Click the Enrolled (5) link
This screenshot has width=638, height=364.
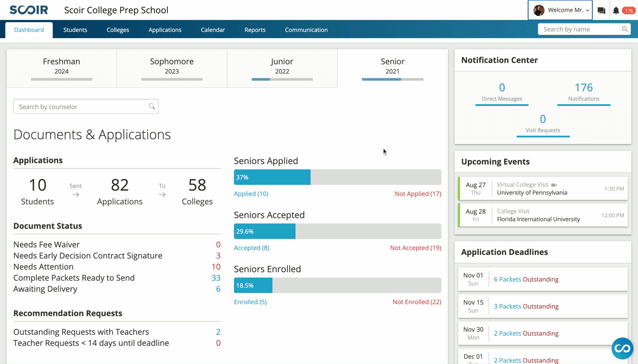click(x=250, y=302)
